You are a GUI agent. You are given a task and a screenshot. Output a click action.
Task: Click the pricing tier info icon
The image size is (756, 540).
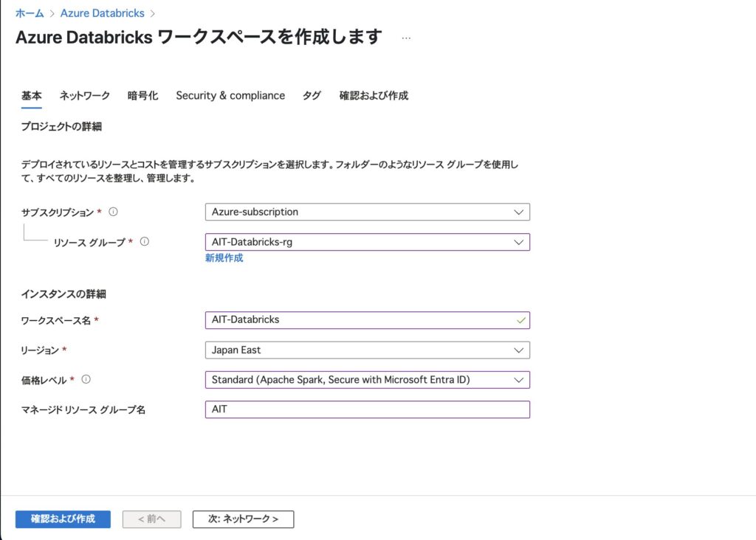tap(86, 380)
